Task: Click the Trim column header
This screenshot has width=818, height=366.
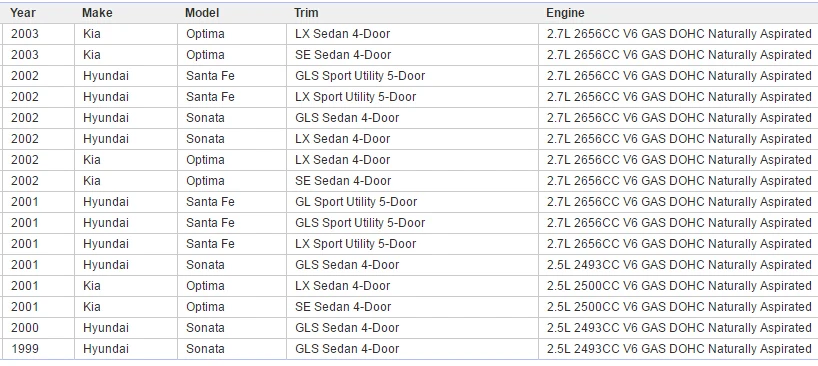Action: coord(306,13)
